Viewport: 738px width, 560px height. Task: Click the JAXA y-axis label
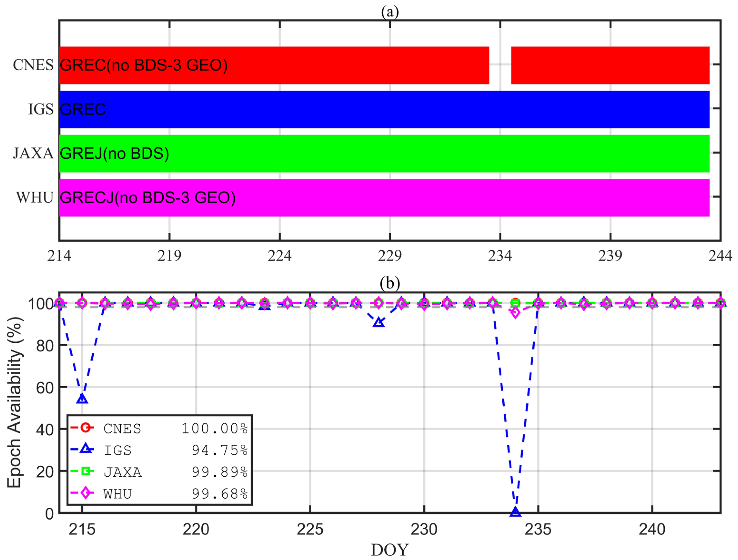click(x=33, y=153)
